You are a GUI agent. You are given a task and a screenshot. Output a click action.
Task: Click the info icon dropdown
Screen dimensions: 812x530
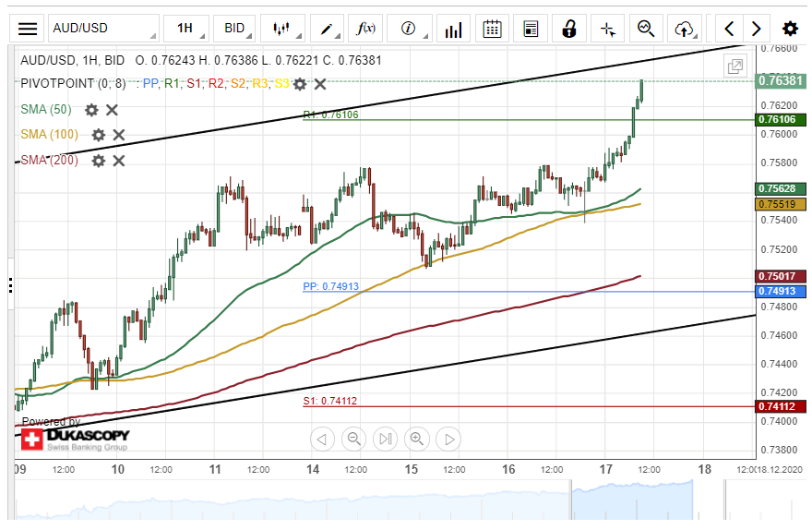[410, 29]
